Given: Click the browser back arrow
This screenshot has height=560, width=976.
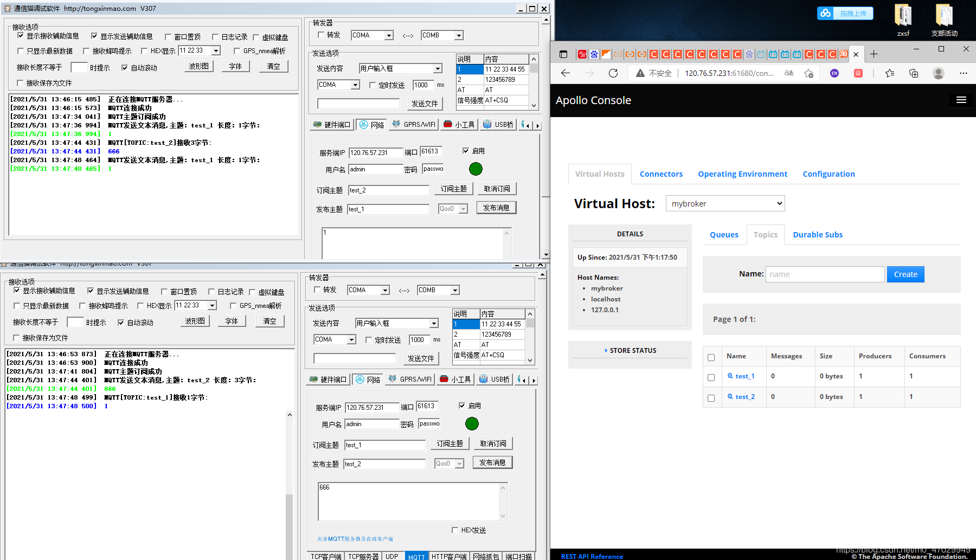Looking at the screenshot, I should [566, 73].
